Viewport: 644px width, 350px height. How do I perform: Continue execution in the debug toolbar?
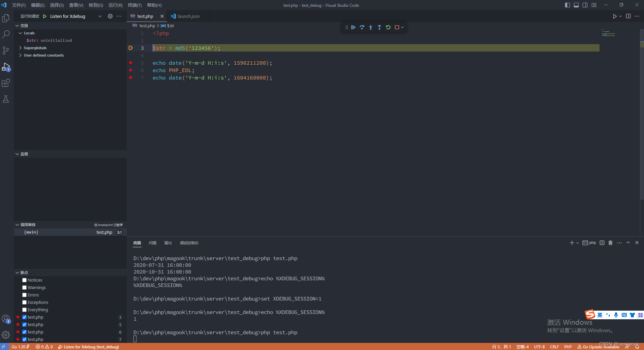tap(353, 27)
